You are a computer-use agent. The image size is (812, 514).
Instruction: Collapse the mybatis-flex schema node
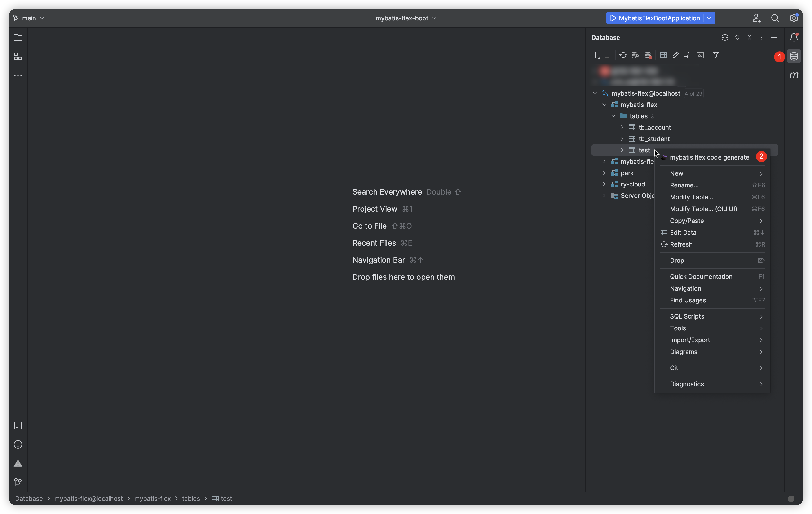pos(604,105)
